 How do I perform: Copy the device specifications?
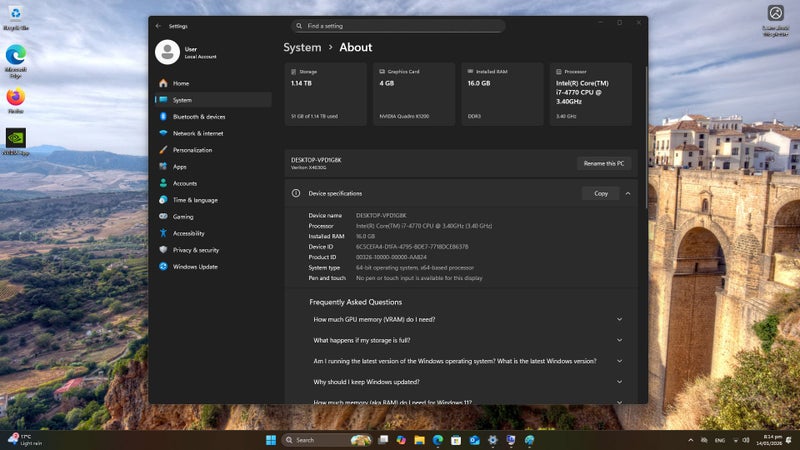[601, 193]
